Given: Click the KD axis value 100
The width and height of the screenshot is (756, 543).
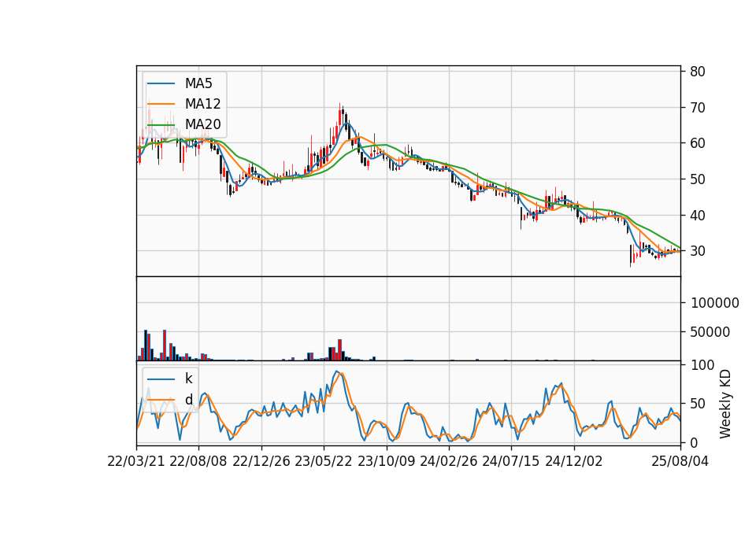Looking at the screenshot, I should click(x=702, y=365).
